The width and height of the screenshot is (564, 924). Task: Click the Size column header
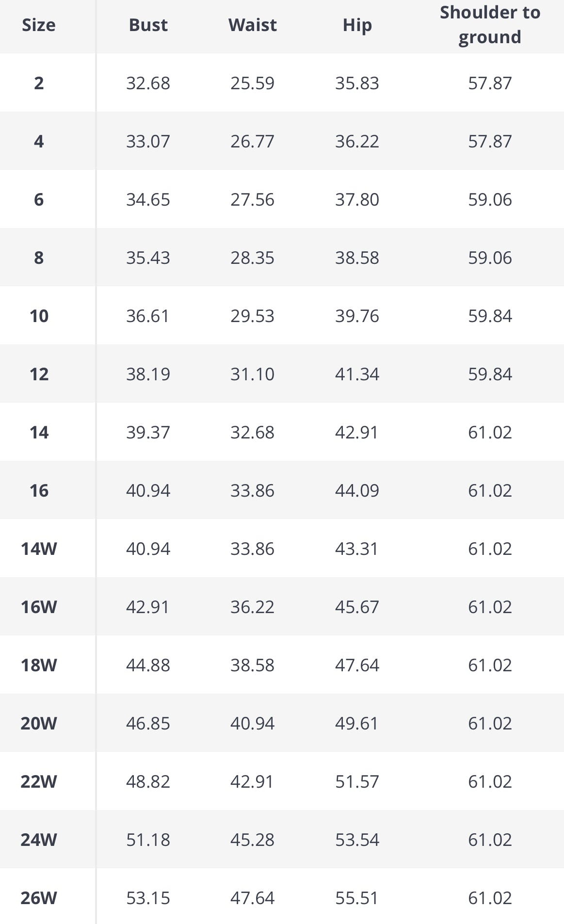(x=39, y=25)
